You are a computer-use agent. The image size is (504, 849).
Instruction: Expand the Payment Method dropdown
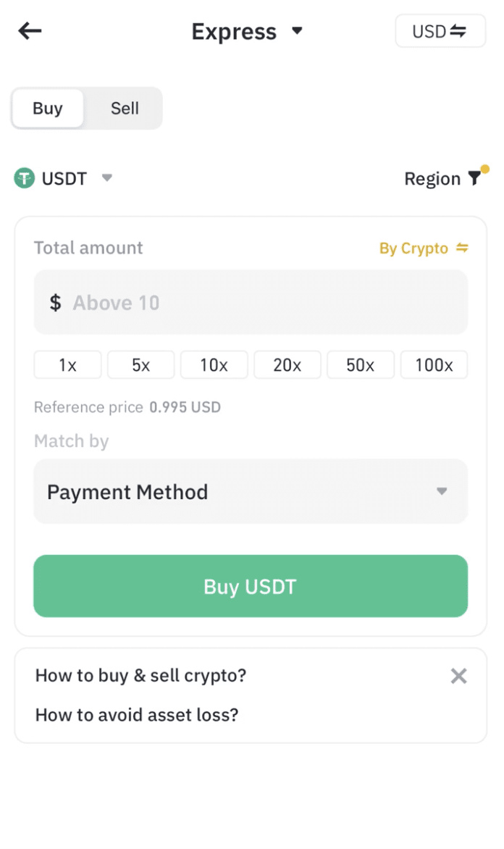(x=251, y=492)
